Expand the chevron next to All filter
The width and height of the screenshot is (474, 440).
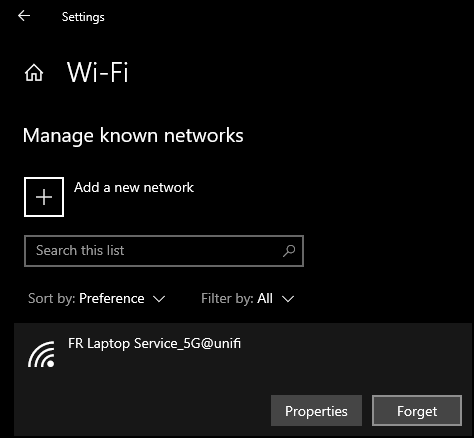288,299
